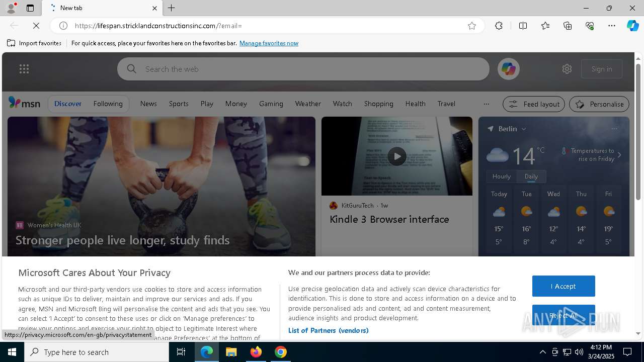Go to the msn logo home
Image resolution: width=644 pixels, height=362 pixels.
pyautogui.click(x=24, y=103)
